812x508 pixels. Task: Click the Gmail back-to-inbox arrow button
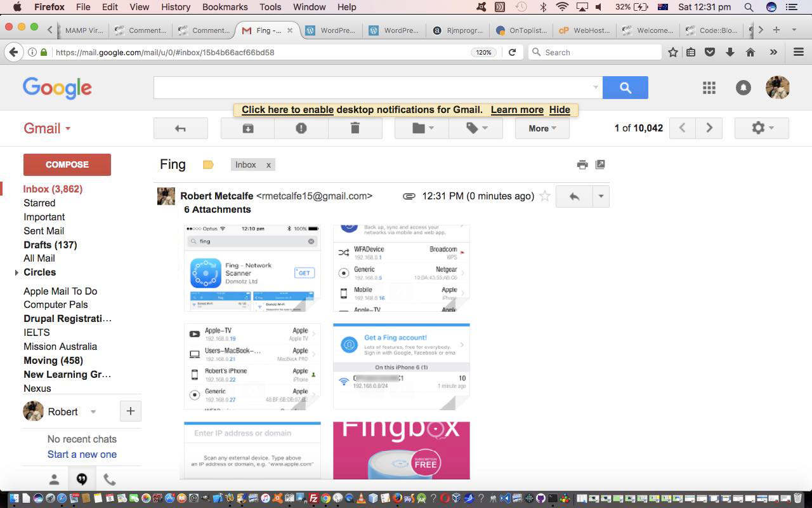point(181,128)
